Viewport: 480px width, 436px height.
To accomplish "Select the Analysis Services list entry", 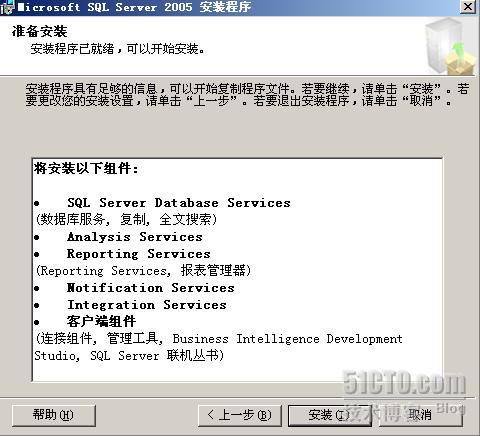I will pos(135,237).
